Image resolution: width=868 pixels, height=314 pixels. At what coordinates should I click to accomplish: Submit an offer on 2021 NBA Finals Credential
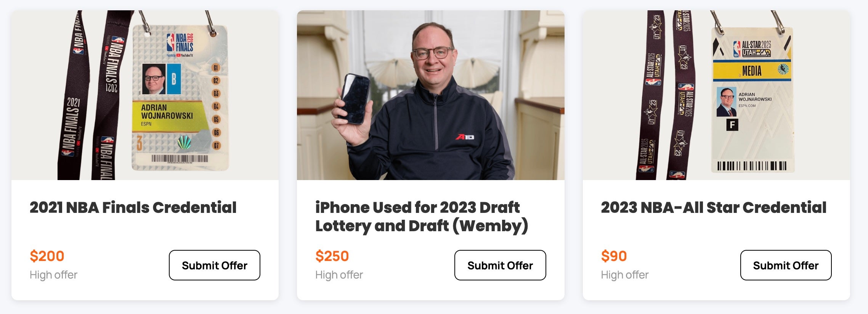tap(215, 265)
